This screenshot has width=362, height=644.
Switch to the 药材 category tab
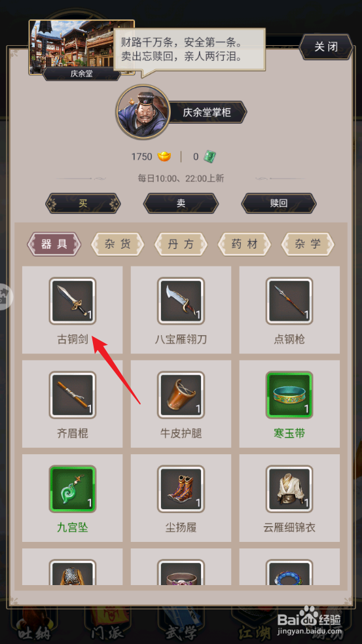pos(244,244)
